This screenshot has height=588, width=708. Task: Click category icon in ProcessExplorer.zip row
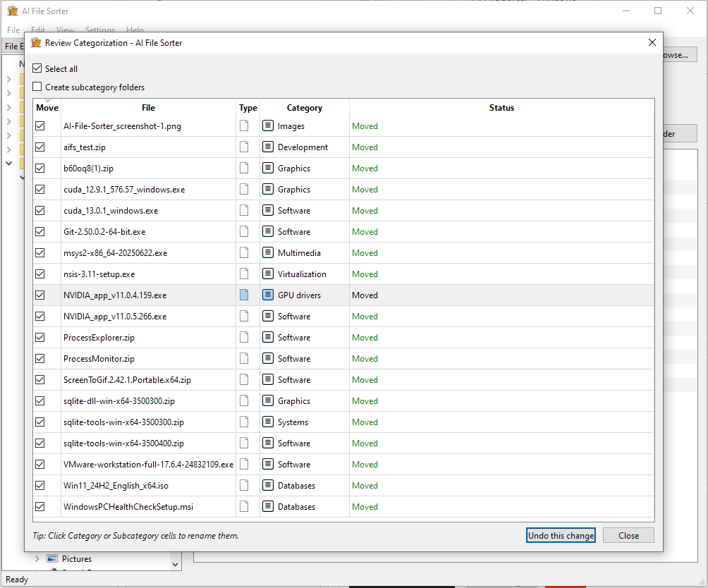coord(268,338)
